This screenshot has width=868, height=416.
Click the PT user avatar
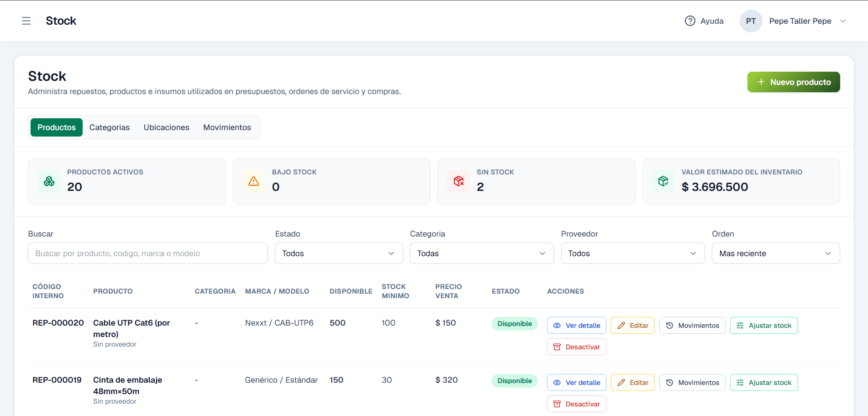pyautogui.click(x=751, y=21)
